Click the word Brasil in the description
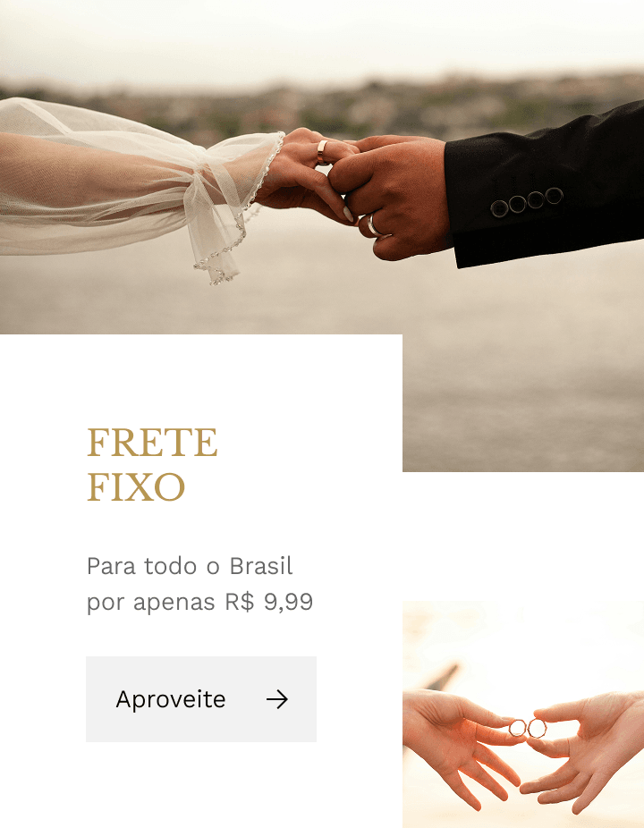Image resolution: width=644 pixels, height=828 pixels. 261,566
